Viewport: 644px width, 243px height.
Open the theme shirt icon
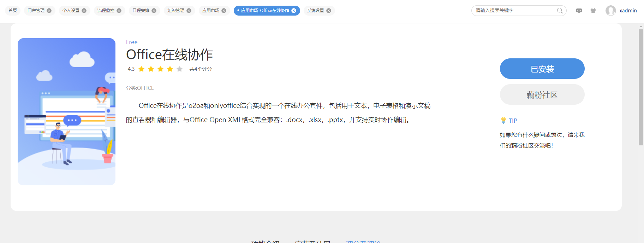pyautogui.click(x=593, y=11)
